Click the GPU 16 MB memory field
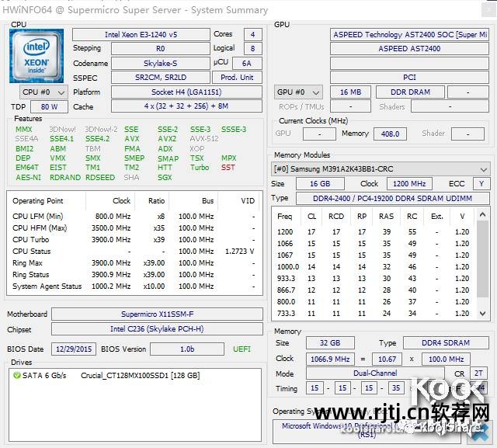This screenshot has width=497, height=448. pyautogui.click(x=350, y=92)
